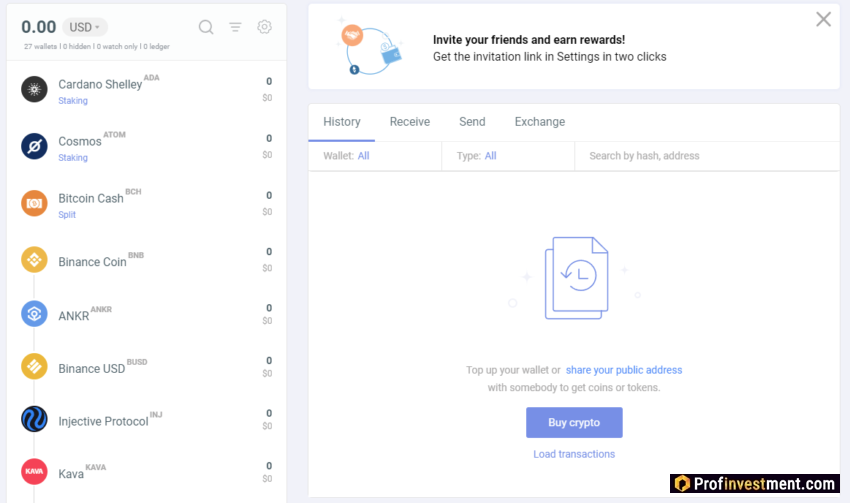Open the Send tab
Image resolution: width=850 pixels, height=503 pixels.
click(472, 122)
